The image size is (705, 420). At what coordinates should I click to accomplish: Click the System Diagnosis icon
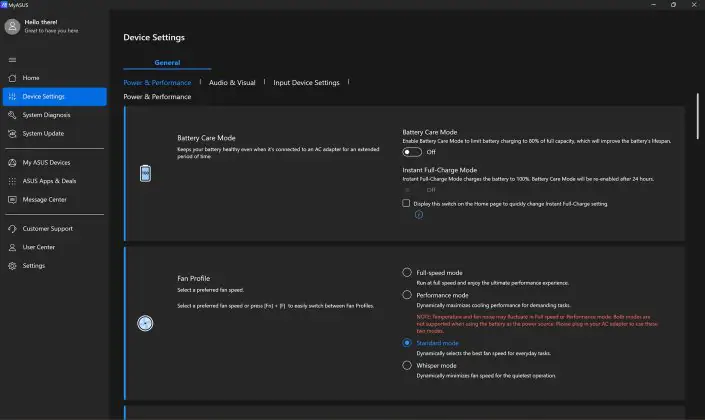12,115
